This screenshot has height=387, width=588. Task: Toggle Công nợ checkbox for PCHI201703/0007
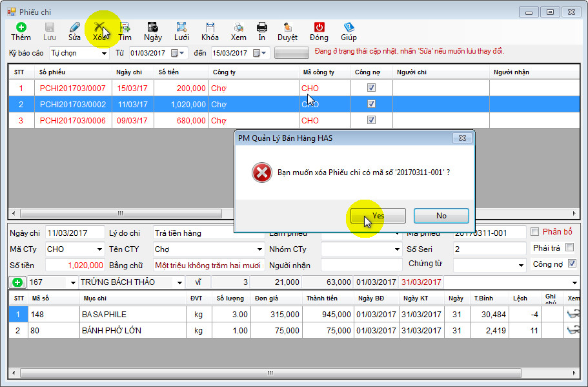(371, 88)
